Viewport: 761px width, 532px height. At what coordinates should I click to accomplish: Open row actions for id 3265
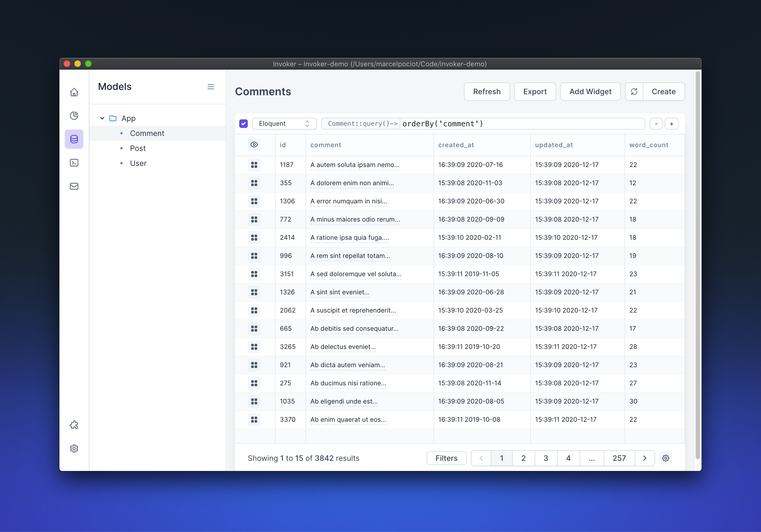[254, 347]
